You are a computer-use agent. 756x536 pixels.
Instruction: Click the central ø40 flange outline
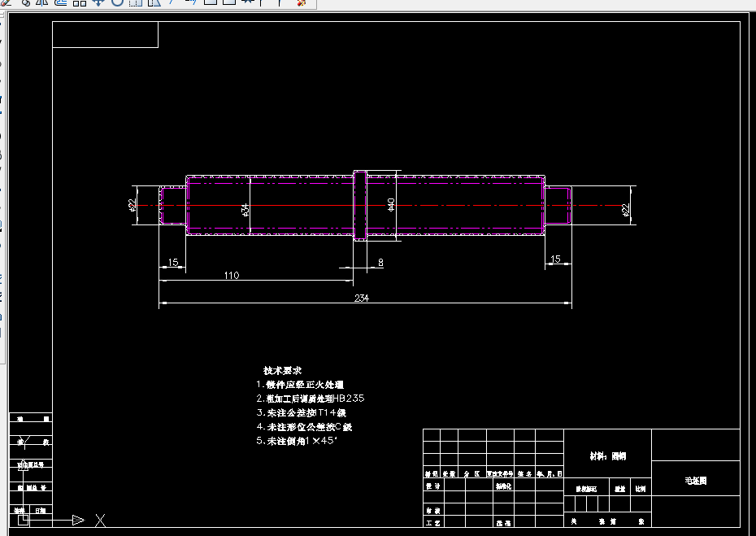360,206
